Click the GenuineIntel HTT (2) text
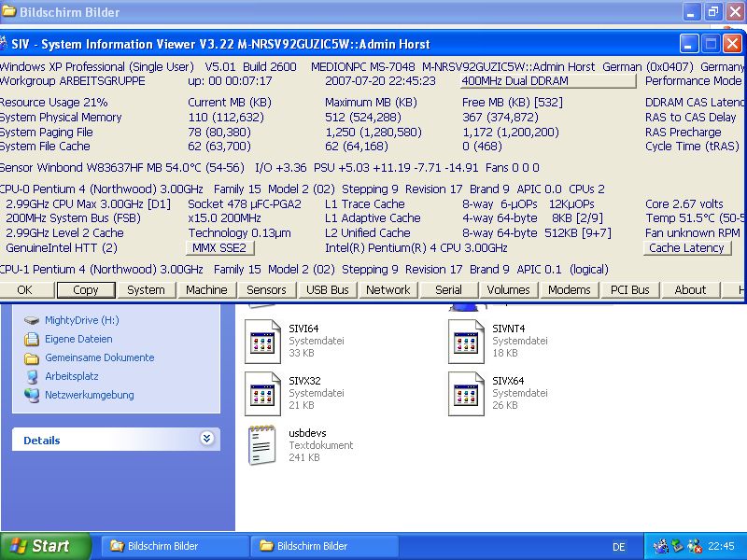 click(x=62, y=248)
